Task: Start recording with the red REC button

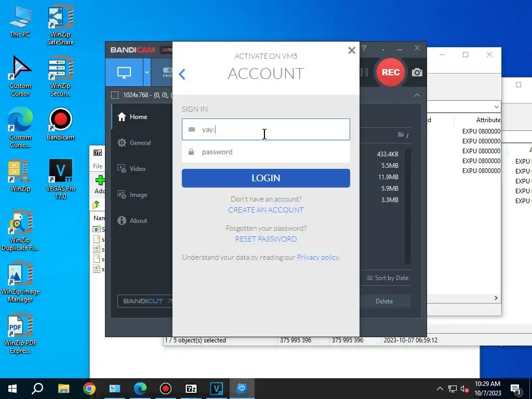Action: 391,72
